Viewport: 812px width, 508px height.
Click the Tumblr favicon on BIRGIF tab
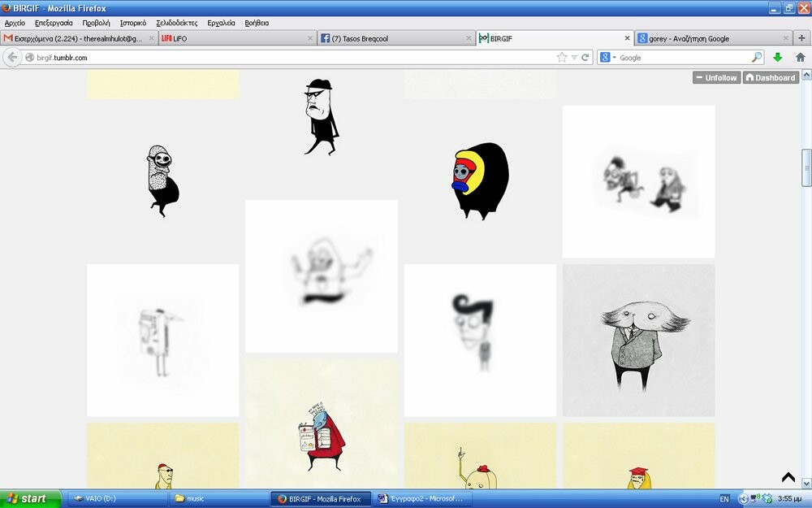tap(483, 38)
